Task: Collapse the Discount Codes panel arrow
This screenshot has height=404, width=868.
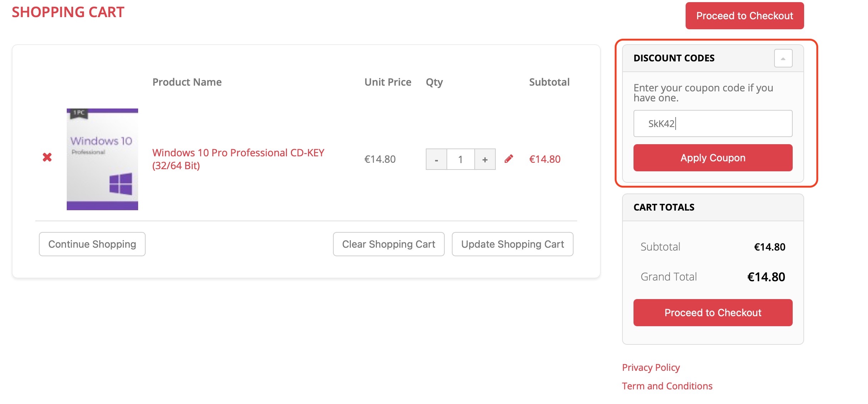Action: coord(783,58)
